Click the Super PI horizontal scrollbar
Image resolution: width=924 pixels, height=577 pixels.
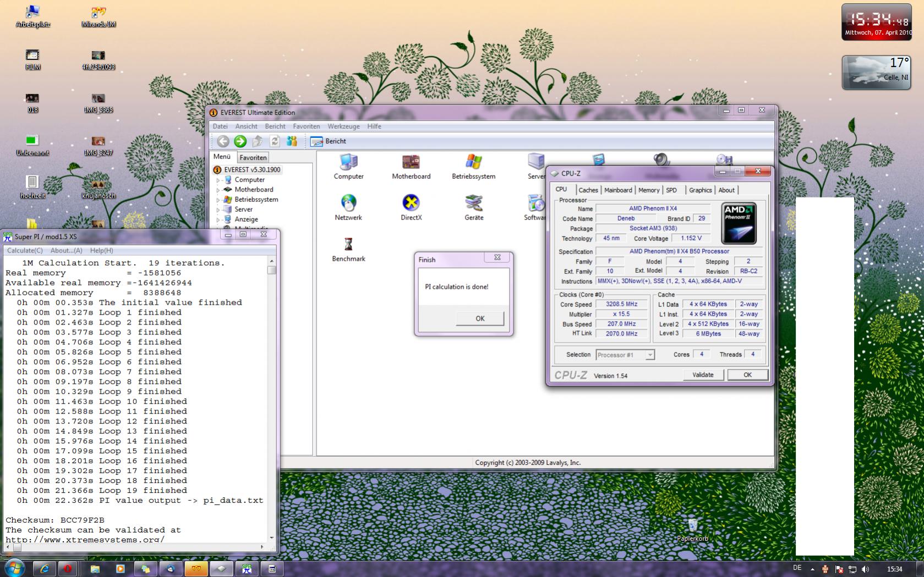pyautogui.click(x=135, y=547)
